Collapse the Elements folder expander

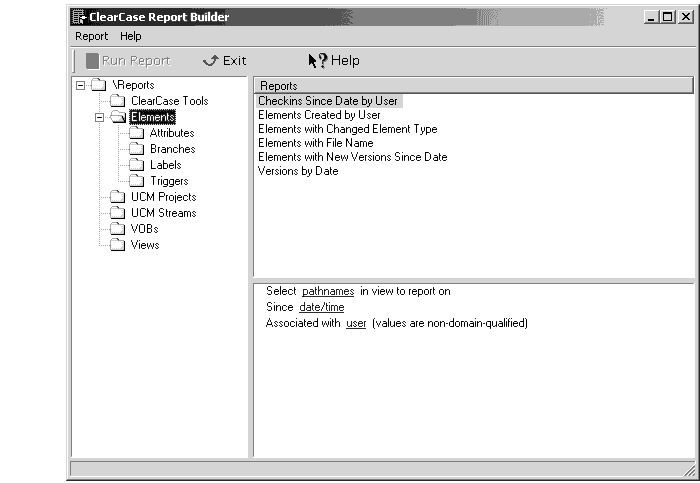99,117
